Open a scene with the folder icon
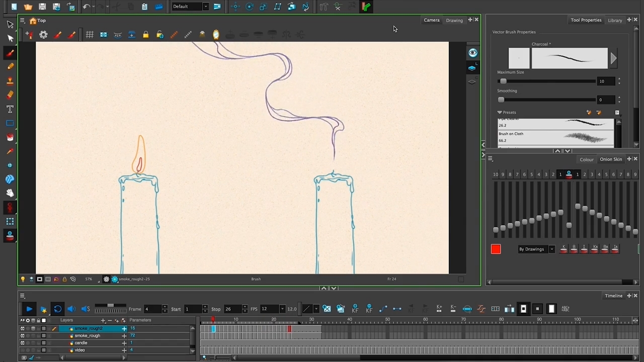The image size is (644, 362). 28,7
